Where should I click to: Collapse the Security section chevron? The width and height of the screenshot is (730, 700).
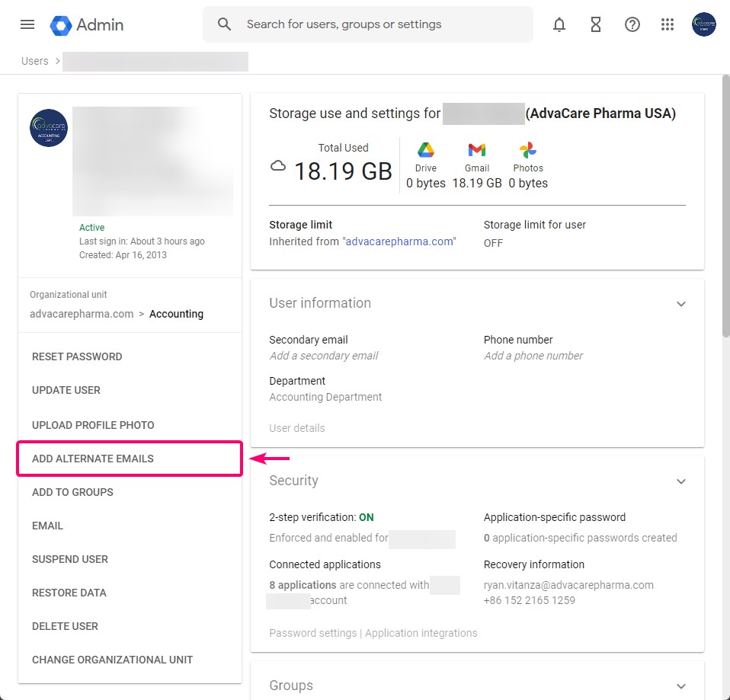tap(680, 481)
